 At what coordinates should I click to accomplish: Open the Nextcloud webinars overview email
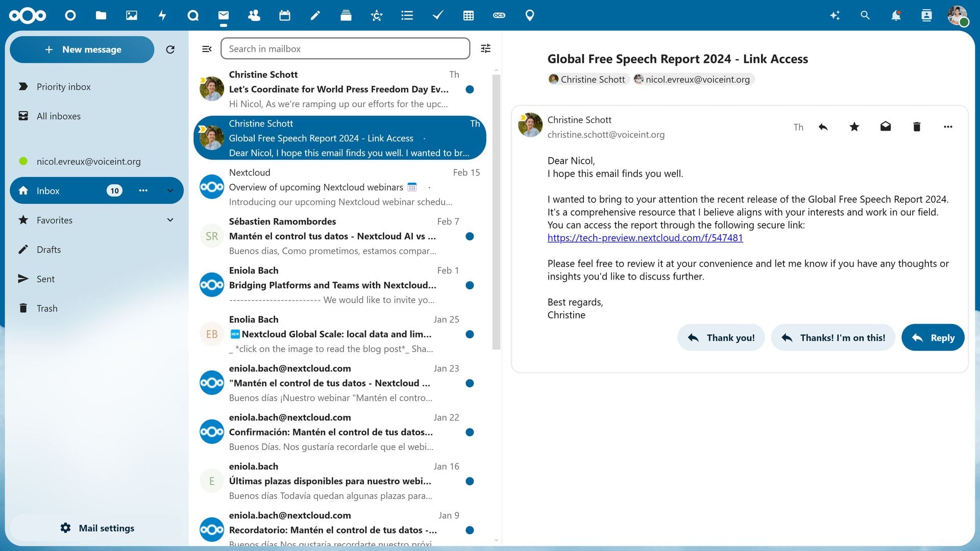(x=340, y=187)
